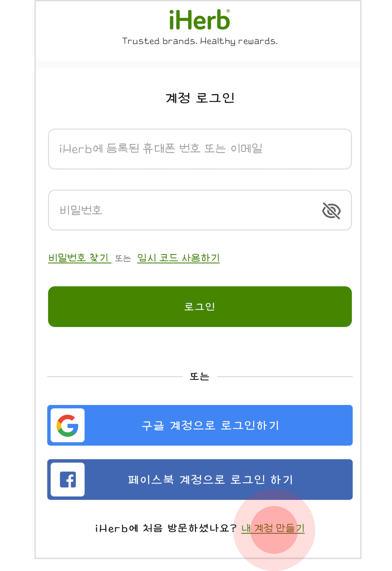Focus the phone number or email field

pyautogui.click(x=200, y=149)
